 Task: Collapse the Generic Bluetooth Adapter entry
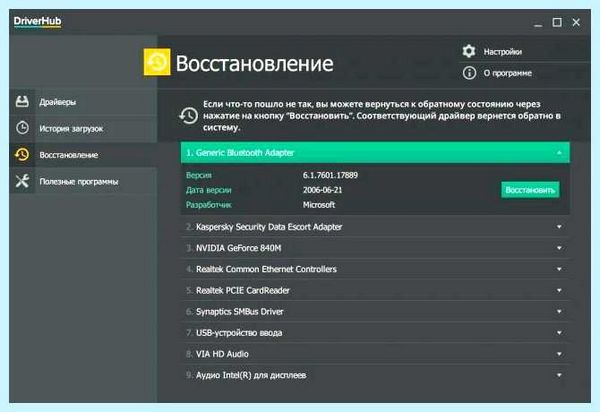(559, 153)
